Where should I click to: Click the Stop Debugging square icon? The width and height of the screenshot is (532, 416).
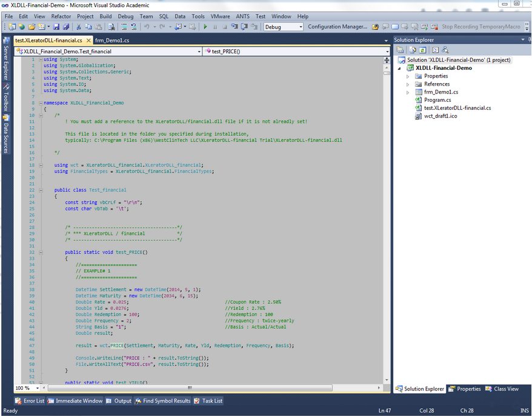point(225,27)
